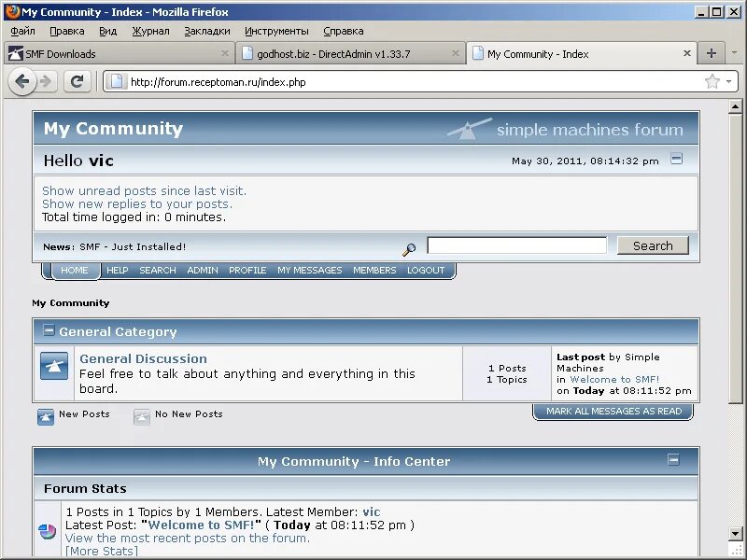Close the SMF Downloads tab
The height and width of the screenshot is (560, 747).
point(225,53)
